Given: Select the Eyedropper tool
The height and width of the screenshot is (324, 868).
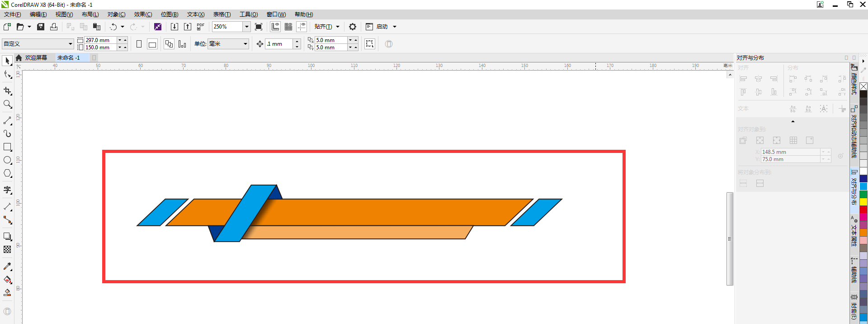Looking at the screenshot, I should pyautogui.click(x=8, y=267).
